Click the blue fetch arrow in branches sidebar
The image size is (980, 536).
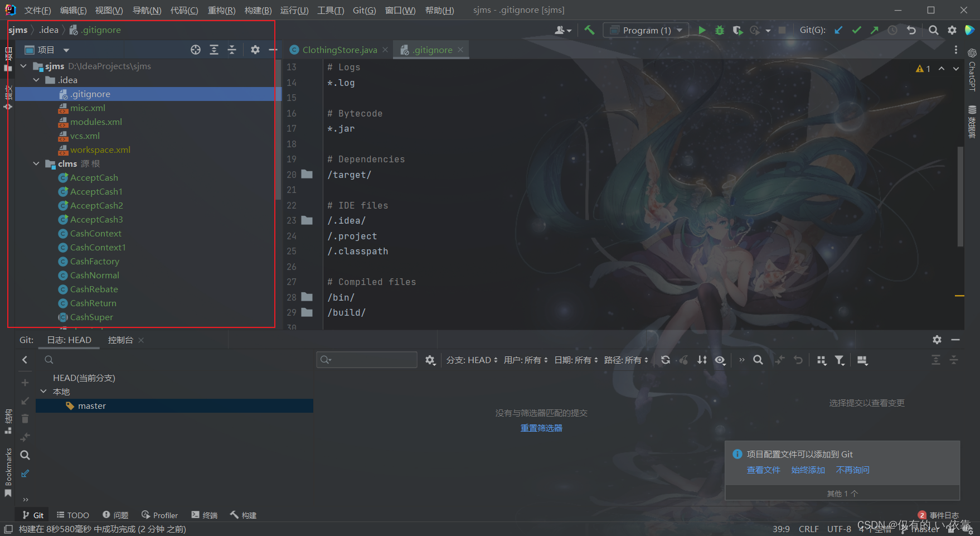click(x=25, y=474)
